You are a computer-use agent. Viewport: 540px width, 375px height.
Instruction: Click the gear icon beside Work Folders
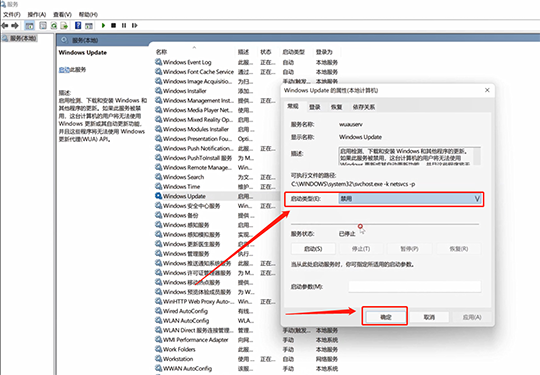[158, 349]
